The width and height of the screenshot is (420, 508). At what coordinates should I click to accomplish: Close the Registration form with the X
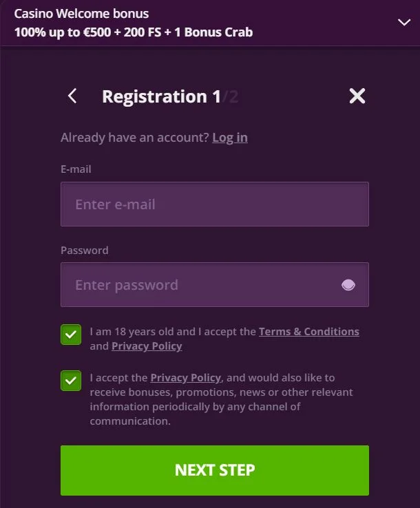[357, 96]
